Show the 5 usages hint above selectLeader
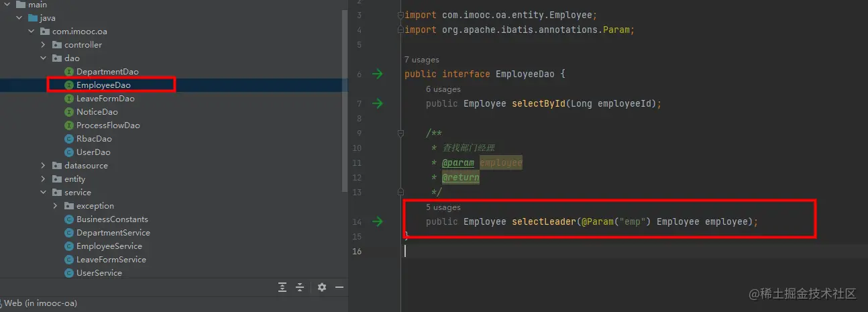The width and height of the screenshot is (868, 312). 443,207
